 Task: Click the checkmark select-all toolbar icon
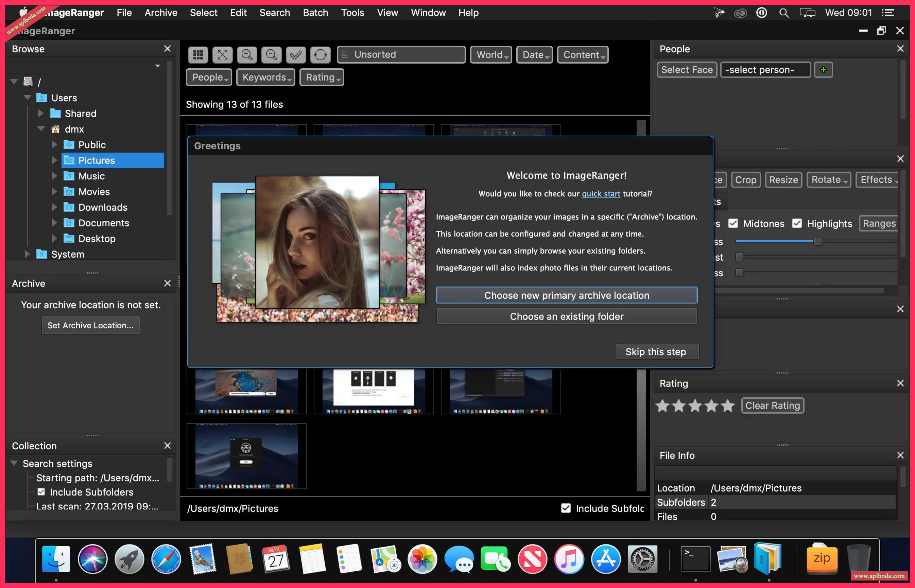pos(295,55)
